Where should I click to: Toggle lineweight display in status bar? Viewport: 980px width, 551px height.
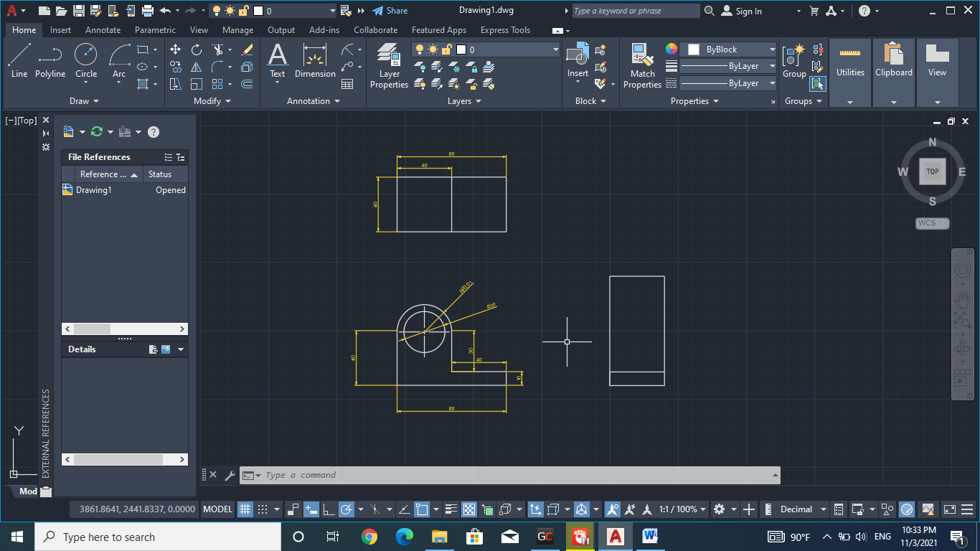pos(451,509)
